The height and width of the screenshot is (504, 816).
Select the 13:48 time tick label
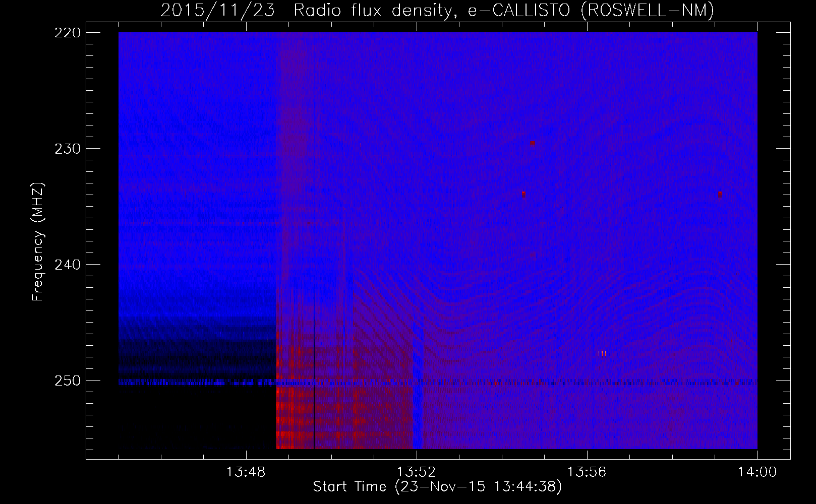coord(246,472)
